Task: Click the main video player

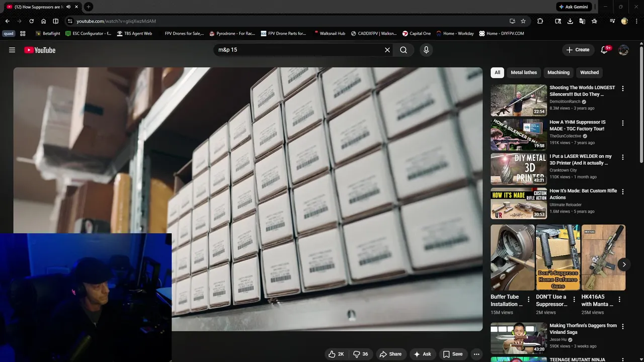Action: tap(248, 199)
